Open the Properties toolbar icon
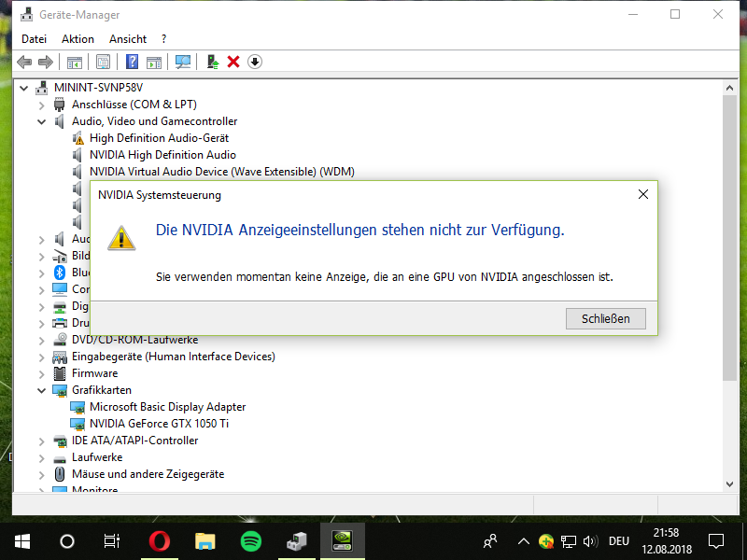 coord(103,62)
